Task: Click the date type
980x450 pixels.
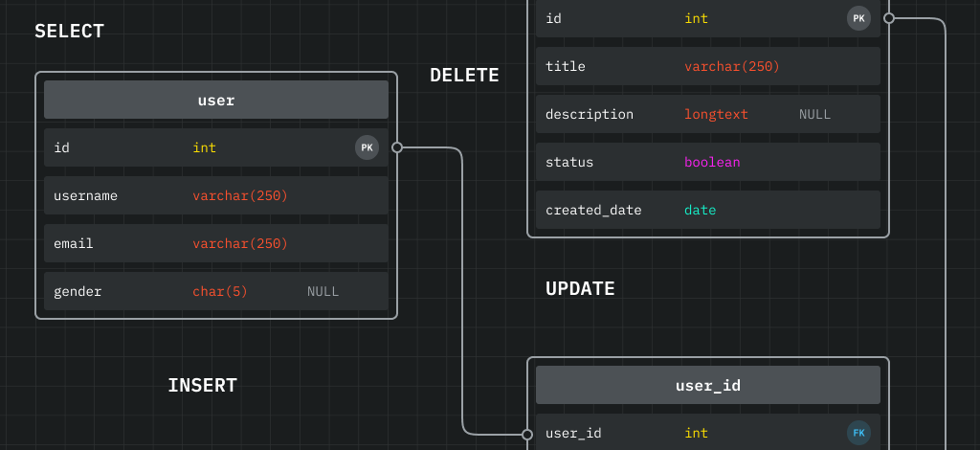Action: [x=700, y=211]
